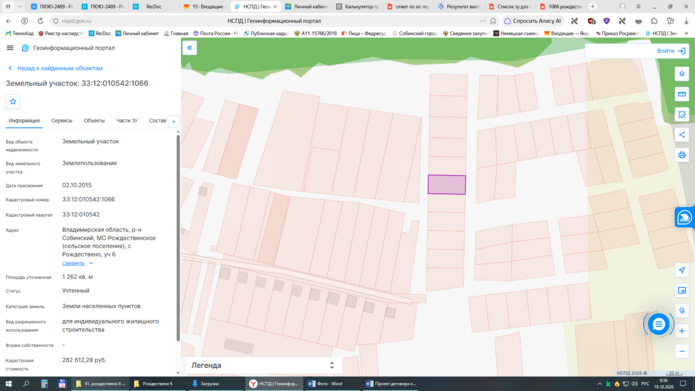The height and width of the screenshot is (391, 695).
Task: Click the Войти login button
Action: [671, 51]
